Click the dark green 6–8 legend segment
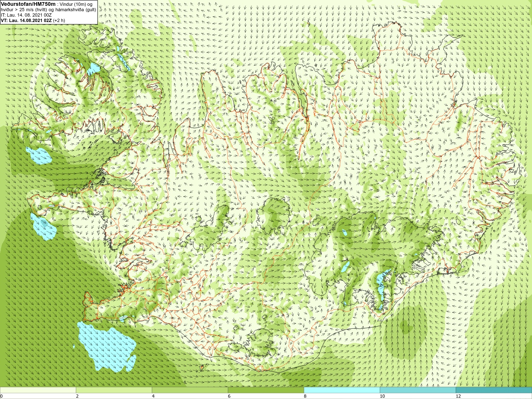The width and height of the screenshot is (532, 399). (266, 390)
